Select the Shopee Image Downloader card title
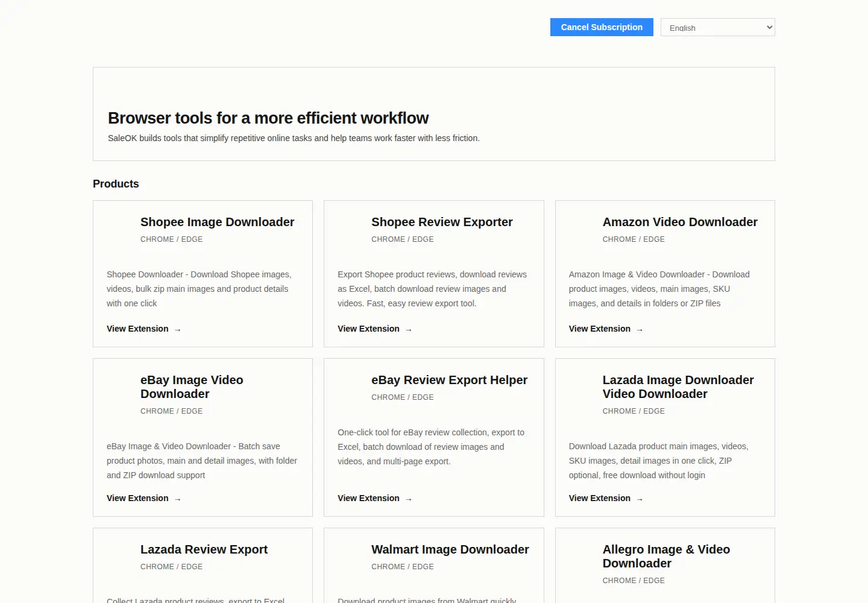868x603 pixels. tap(217, 222)
